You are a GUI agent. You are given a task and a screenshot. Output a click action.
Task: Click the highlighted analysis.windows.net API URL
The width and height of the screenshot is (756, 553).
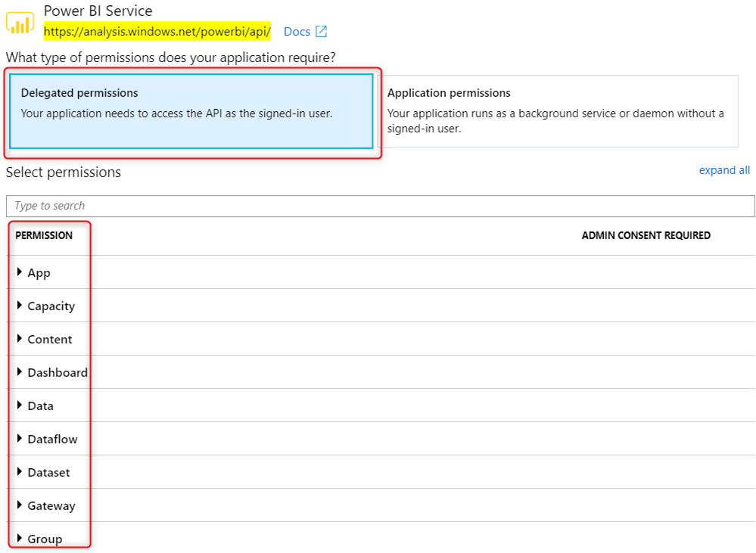click(157, 31)
